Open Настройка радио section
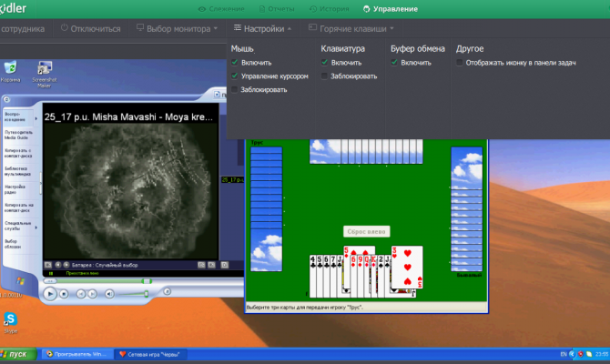The width and height of the screenshot is (610, 364). [x=15, y=189]
